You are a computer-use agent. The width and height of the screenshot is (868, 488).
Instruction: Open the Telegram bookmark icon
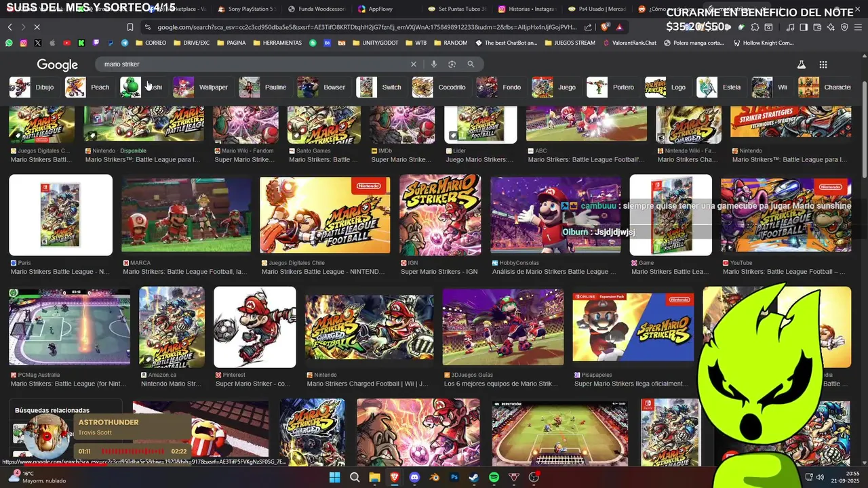pyautogui.click(x=125, y=43)
